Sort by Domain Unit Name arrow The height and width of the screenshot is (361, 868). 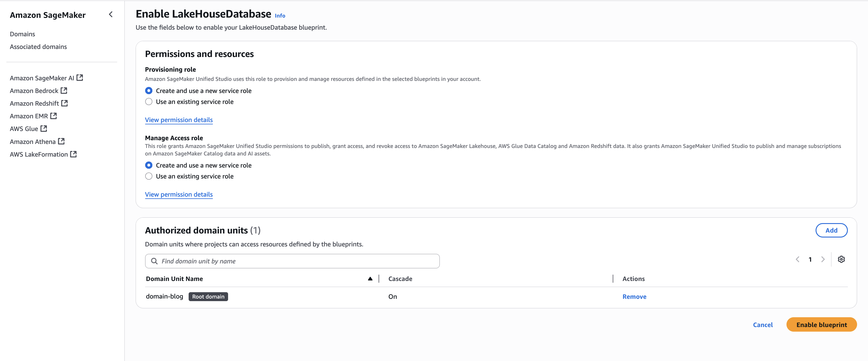(x=370, y=278)
